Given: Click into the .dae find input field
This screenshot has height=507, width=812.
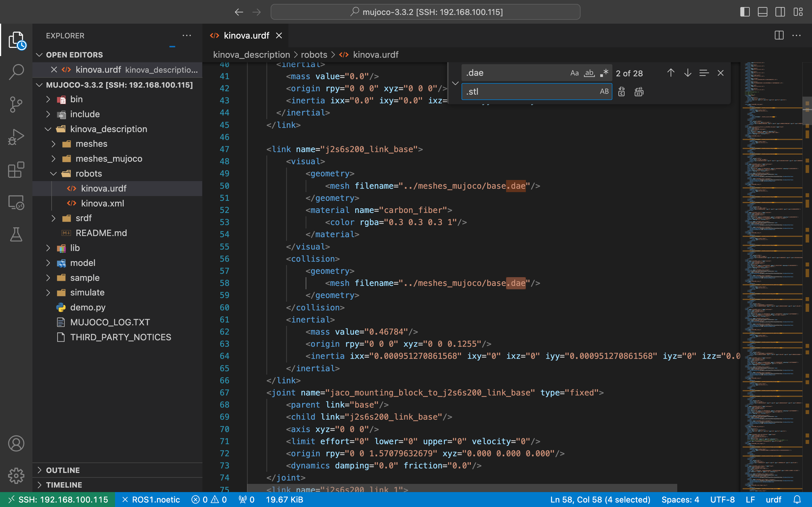Looking at the screenshot, I should point(513,73).
